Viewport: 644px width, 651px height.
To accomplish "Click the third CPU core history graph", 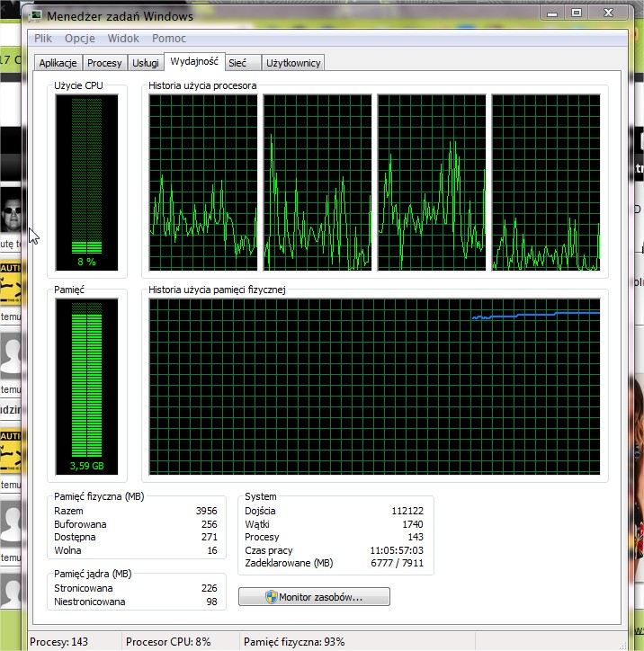I will [432, 183].
